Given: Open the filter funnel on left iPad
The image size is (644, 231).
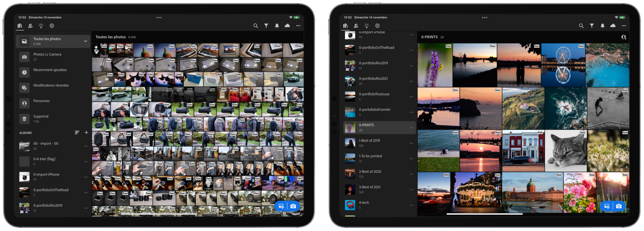Looking at the screenshot, I should click(266, 26).
